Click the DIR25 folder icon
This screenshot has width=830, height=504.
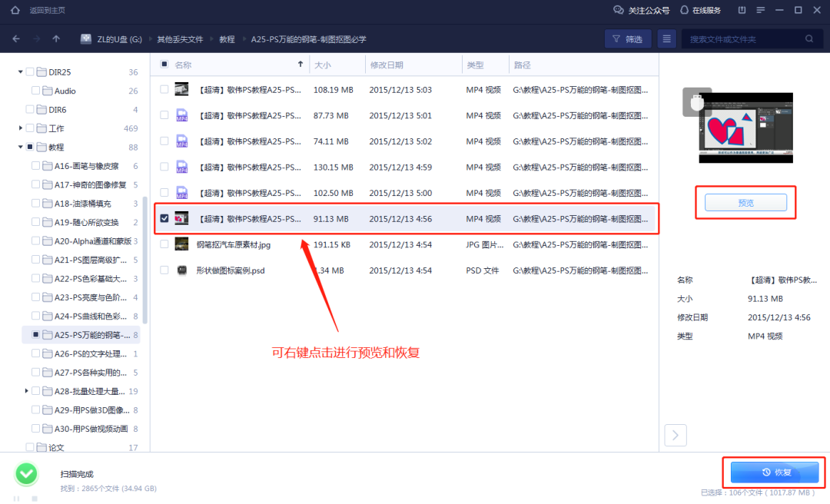pyautogui.click(x=41, y=72)
